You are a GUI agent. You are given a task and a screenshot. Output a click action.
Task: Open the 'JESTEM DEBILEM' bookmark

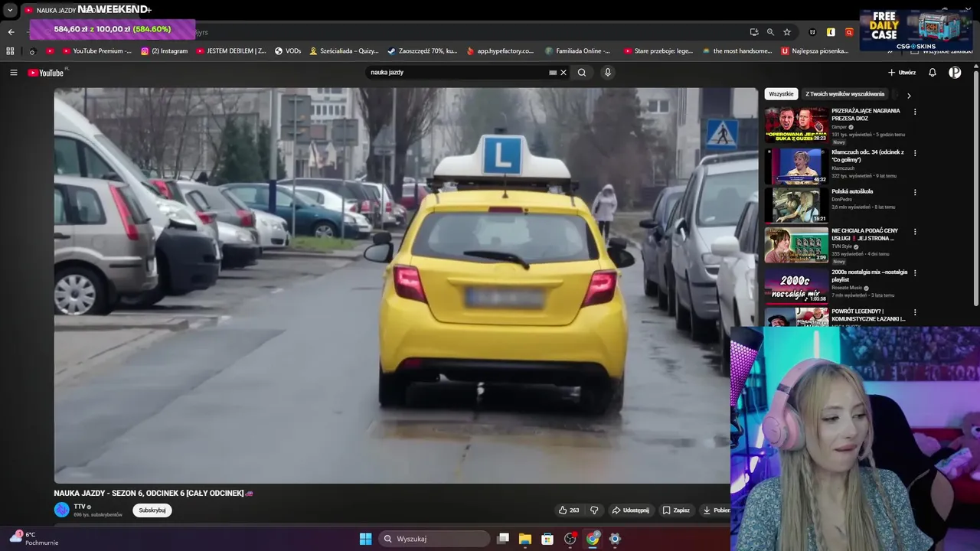pyautogui.click(x=231, y=51)
